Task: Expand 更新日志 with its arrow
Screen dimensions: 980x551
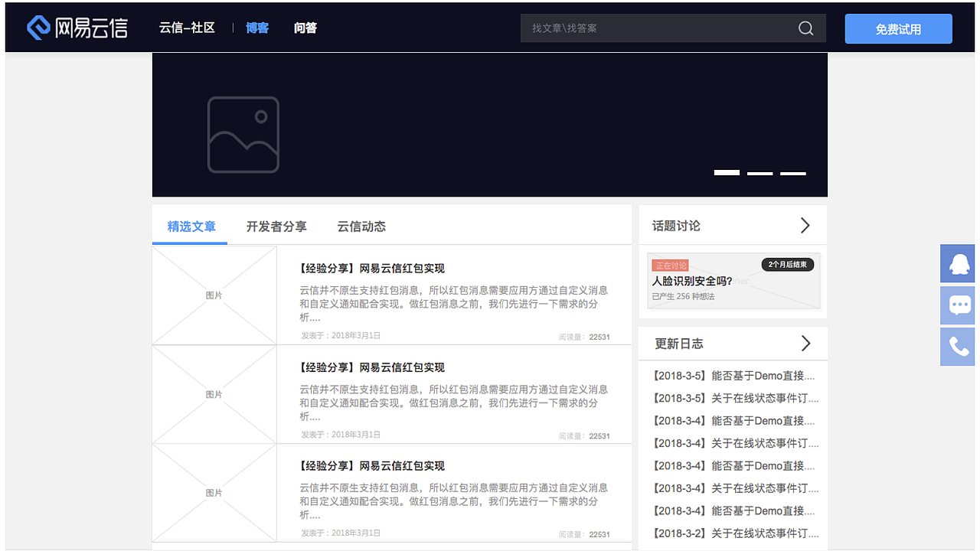Action: point(805,343)
